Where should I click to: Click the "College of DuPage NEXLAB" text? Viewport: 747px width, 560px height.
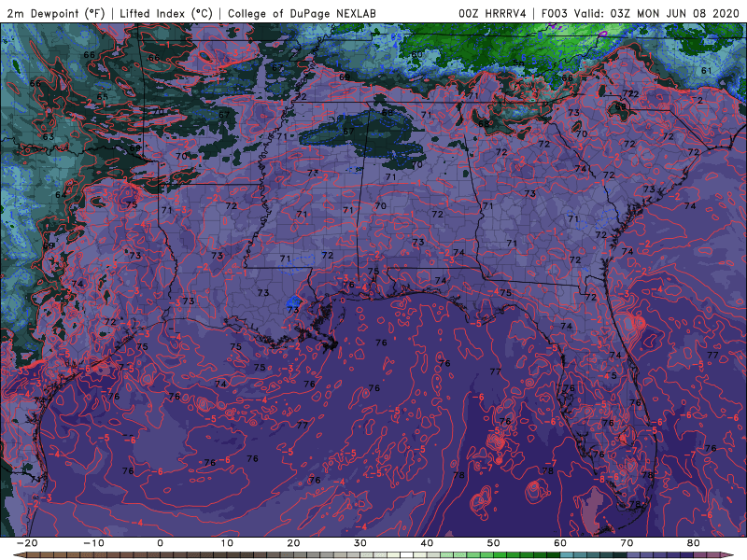[302, 13]
